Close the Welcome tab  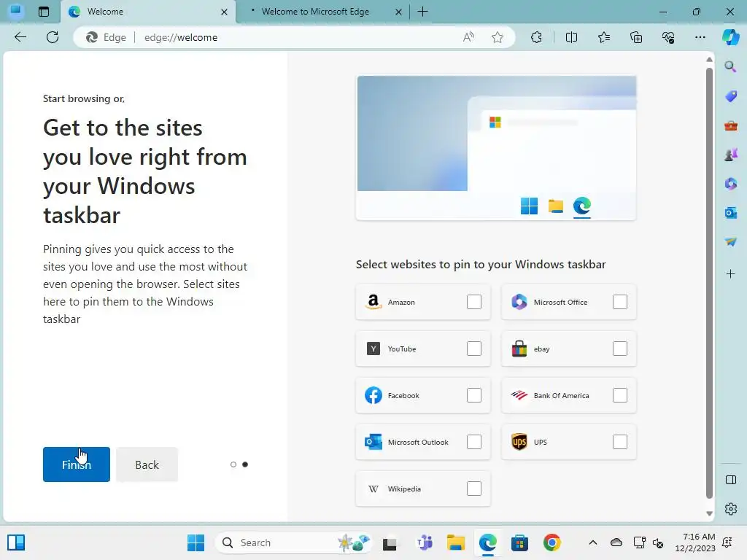(x=224, y=12)
